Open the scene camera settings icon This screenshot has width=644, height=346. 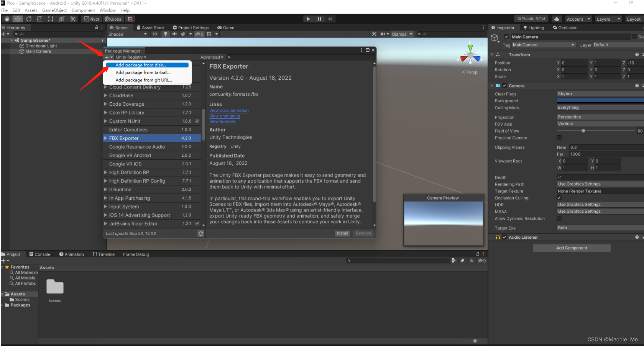coord(383,34)
